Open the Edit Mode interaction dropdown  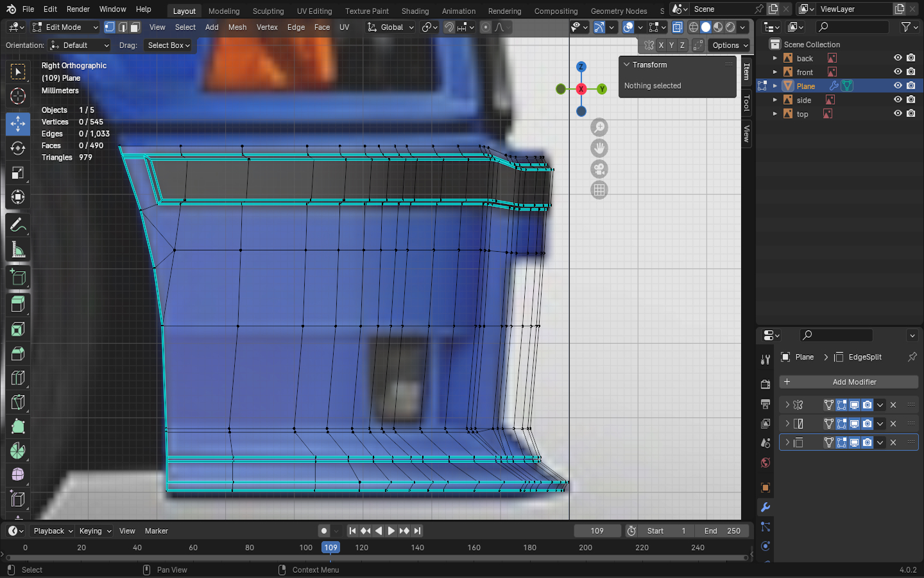(x=65, y=27)
